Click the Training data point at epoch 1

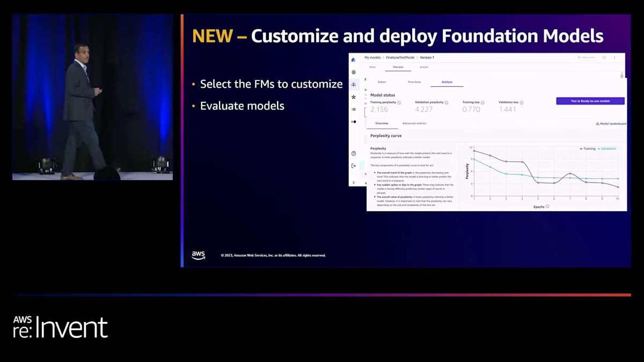tap(474, 151)
